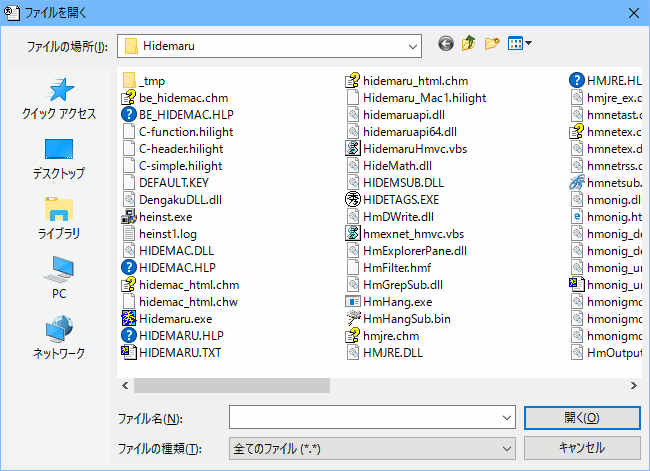Expand the file type dropdown
Image resolution: width=650 pixels, height=471 pixels.
[507, 449]
